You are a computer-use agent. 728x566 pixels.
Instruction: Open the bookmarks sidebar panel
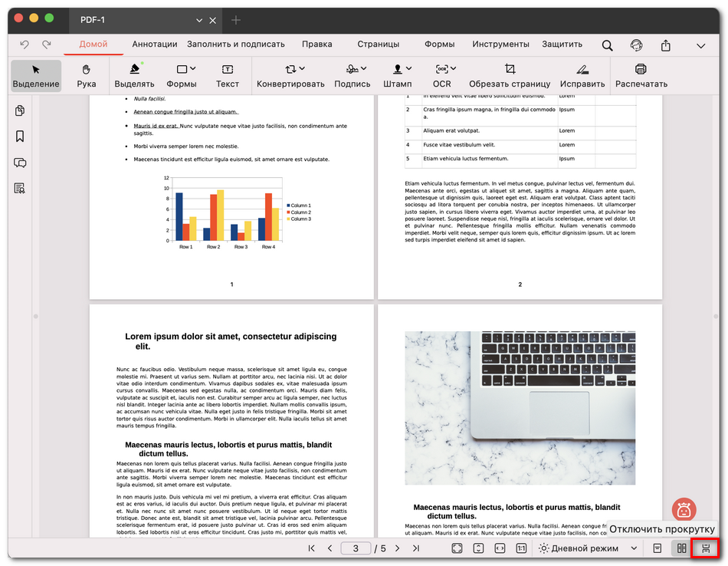click(x=20, y=137)
